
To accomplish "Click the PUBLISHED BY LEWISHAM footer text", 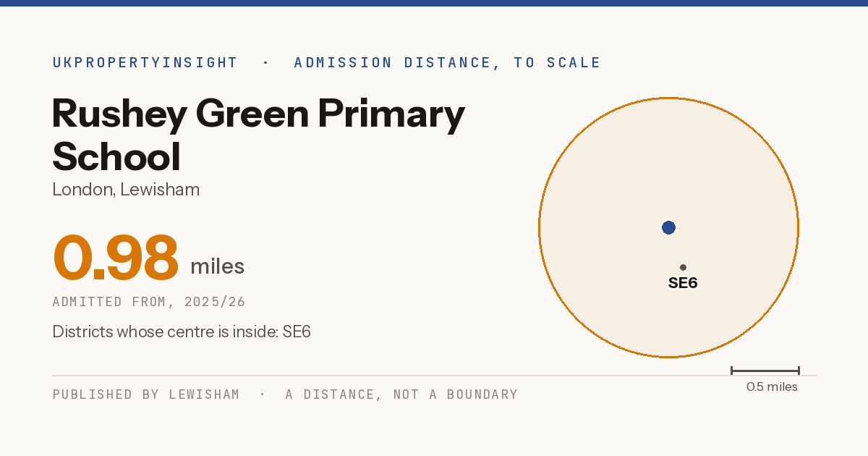I will 146,394.
